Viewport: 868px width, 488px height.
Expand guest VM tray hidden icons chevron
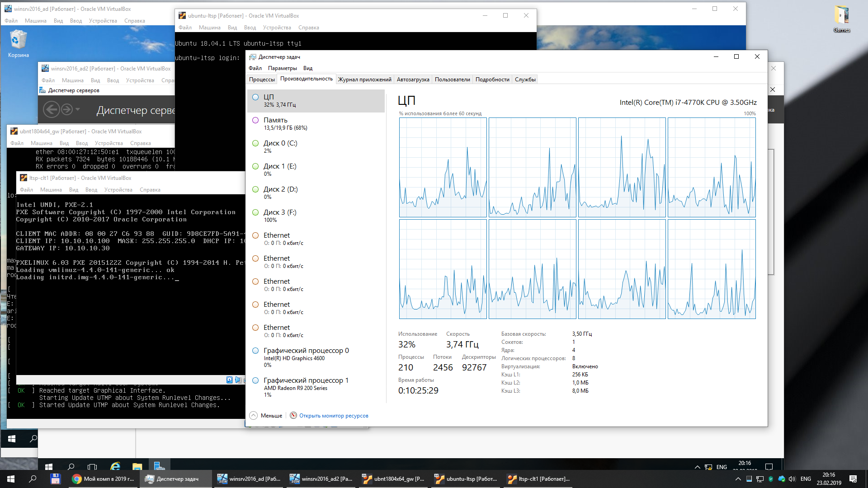[698, 467]
